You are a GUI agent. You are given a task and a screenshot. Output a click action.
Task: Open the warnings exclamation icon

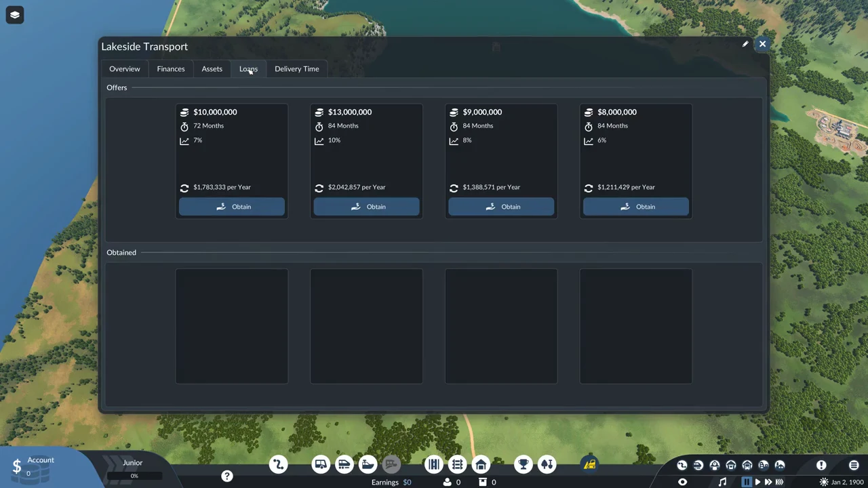pos(821,465)
